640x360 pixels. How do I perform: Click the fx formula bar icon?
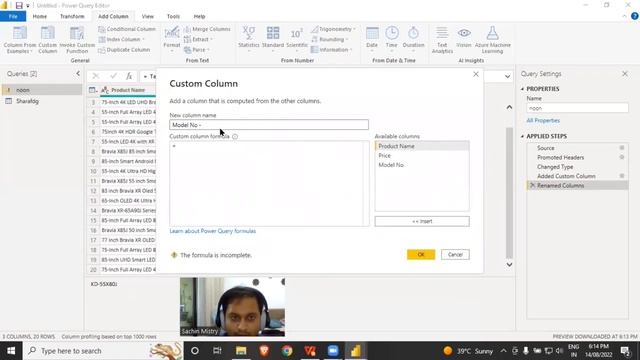pos(129,76)
